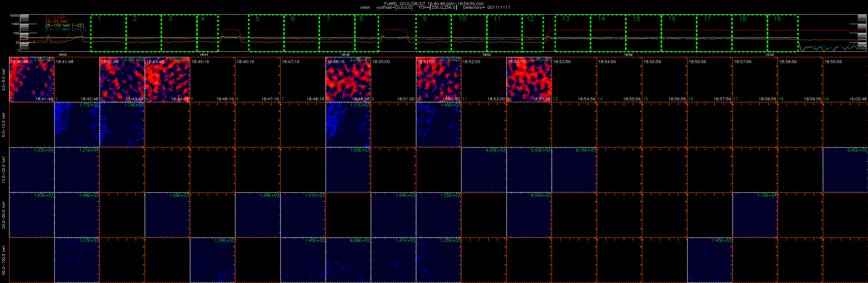Click the 19:00 tick label on time axis
Screen dimensions: 868x283
click(770, 54)
